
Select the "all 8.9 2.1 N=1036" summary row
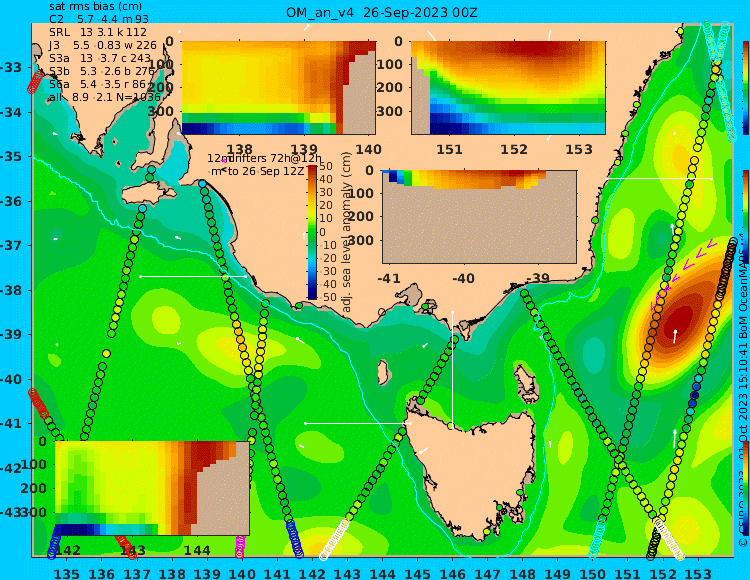pos(105,97)
